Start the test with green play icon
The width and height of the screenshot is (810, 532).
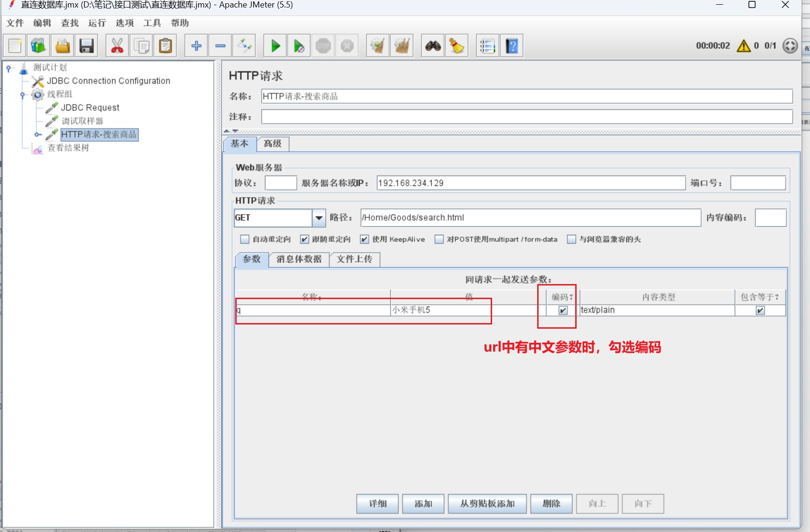tap(275, 46)
